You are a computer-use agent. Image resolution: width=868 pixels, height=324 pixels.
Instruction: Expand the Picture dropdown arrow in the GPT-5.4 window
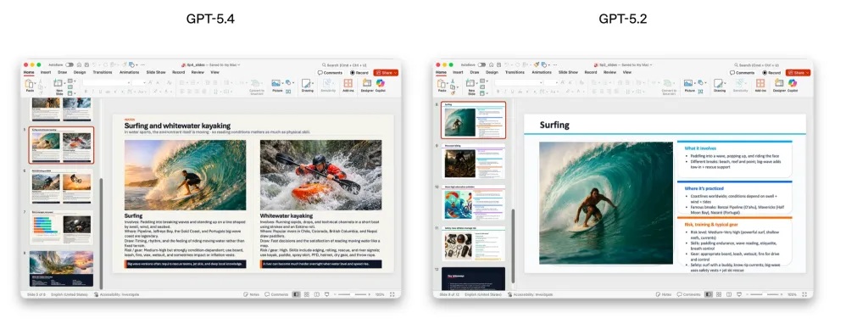tap(283, 83)
